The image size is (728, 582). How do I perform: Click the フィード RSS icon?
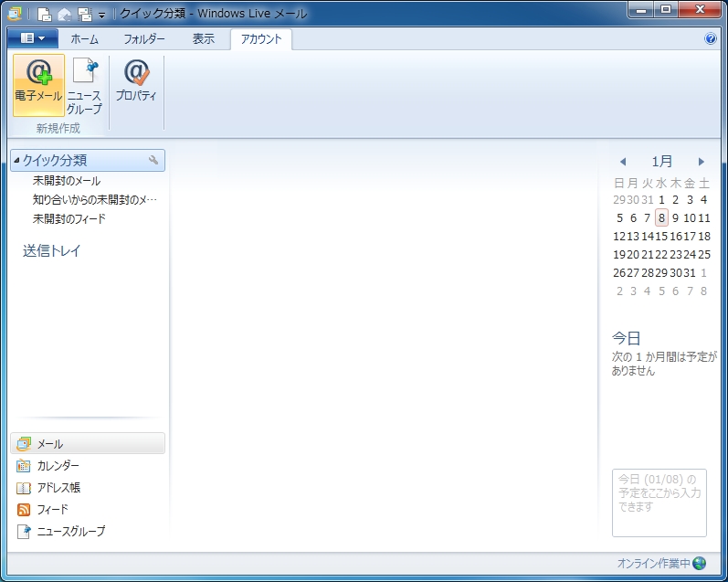click(24, 510)
